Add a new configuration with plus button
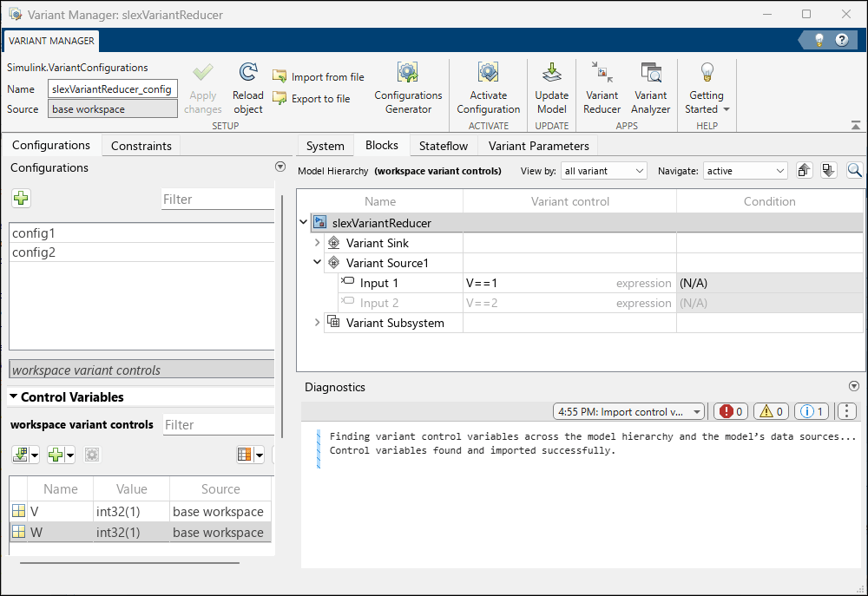The width and height of the screenshot is (868, 596). click(x=21, y=198)
